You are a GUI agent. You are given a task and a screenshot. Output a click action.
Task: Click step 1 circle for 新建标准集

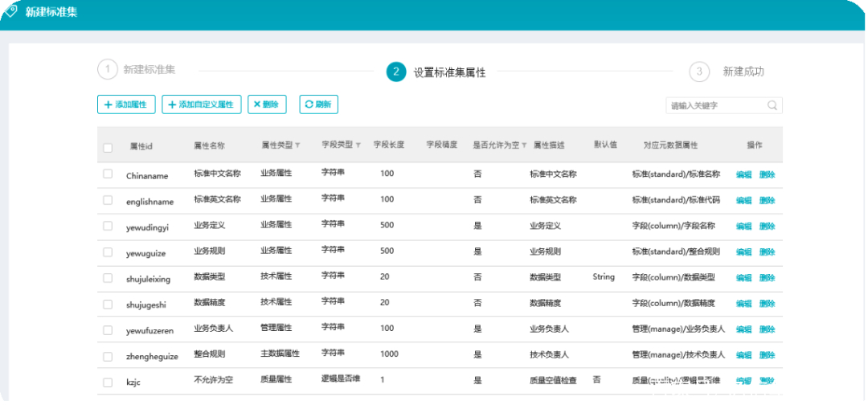point(107,70)
